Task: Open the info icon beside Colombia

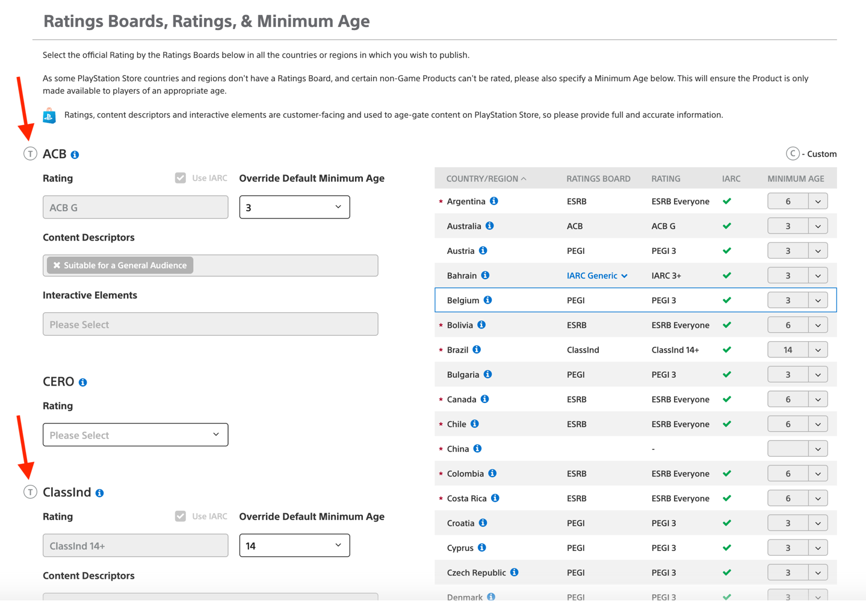Action: (x=493, y=473)
